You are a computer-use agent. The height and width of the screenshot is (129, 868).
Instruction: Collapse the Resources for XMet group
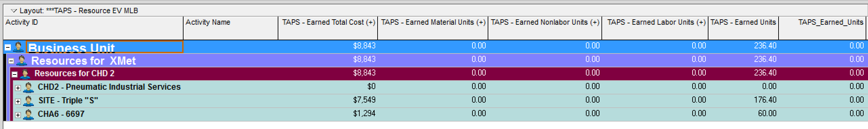coord(11,61)
